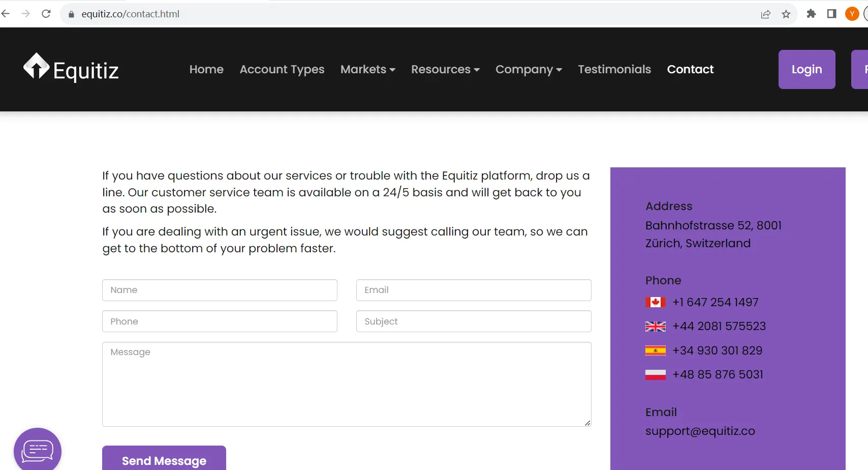868x470 pixels.
Task: Click phone number +34 930 301 829
Action: click(718, 350)
